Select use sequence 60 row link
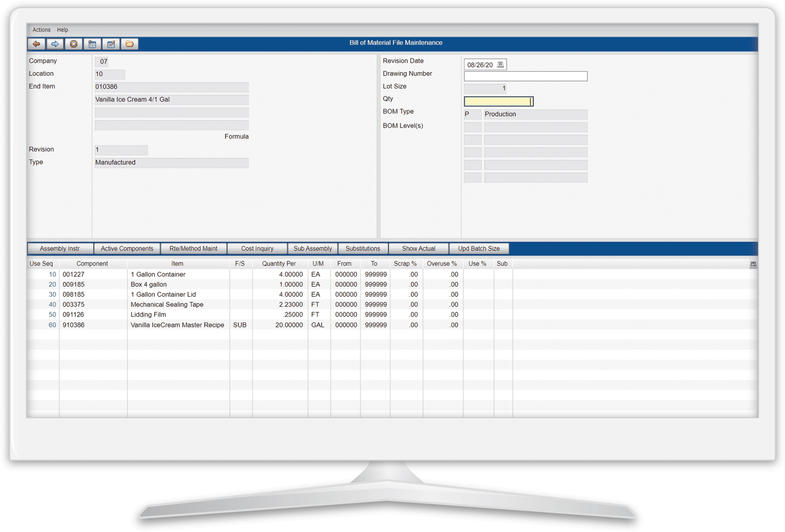785x532 pixels. click(x=52, y=325)
